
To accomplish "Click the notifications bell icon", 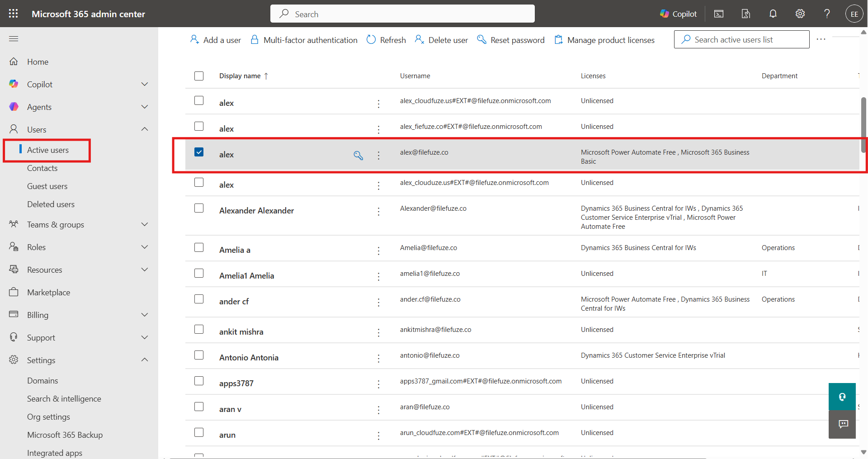I will (773, 14).
